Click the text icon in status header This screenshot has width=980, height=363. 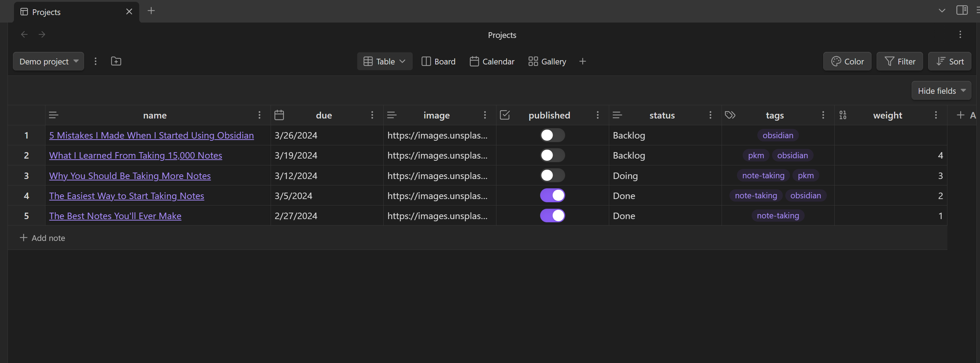(x=617, y=115)
